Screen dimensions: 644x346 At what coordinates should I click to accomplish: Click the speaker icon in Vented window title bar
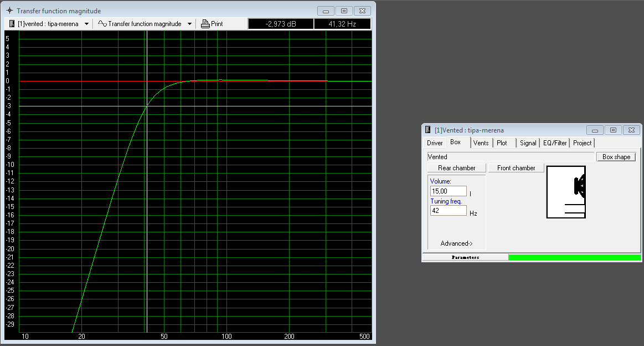(x=427, y=130)
